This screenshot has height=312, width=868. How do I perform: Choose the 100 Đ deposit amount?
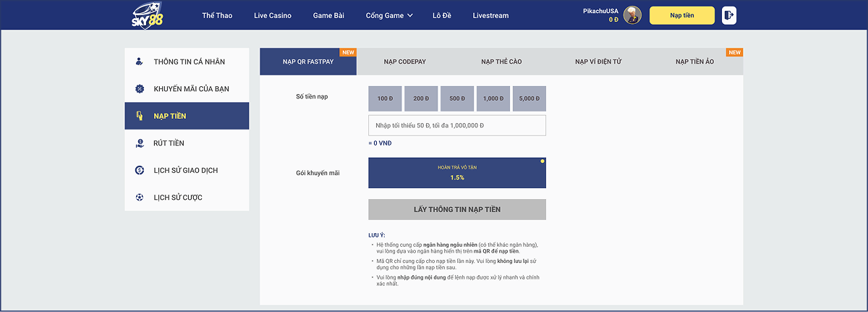[x=385, y=98]
